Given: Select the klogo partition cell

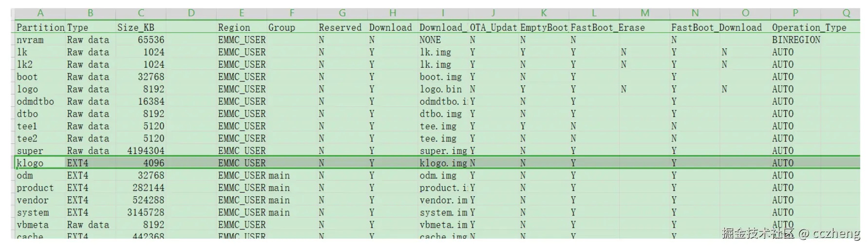Looking at the screenshot, I should [40, 163].
